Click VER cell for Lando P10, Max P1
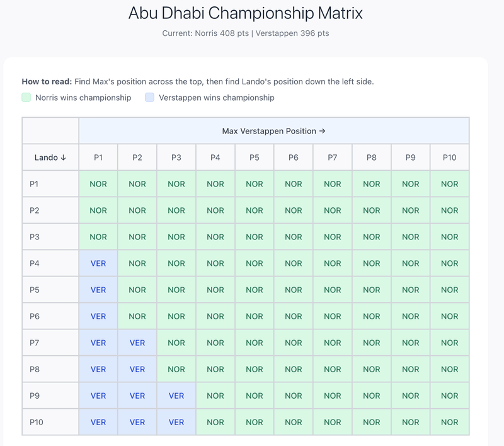This screenshot has height=446, width=504. pyautogui.click(x=98, y=422)
